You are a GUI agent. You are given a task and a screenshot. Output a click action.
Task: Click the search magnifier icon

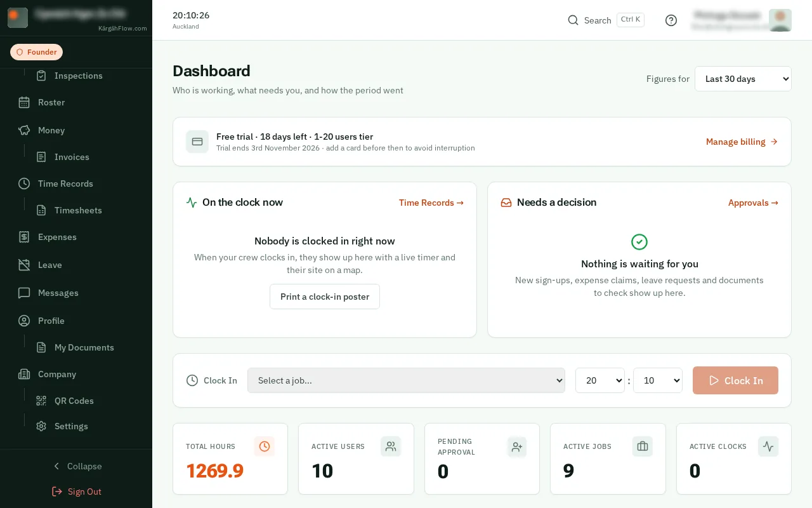click(573, 20)
